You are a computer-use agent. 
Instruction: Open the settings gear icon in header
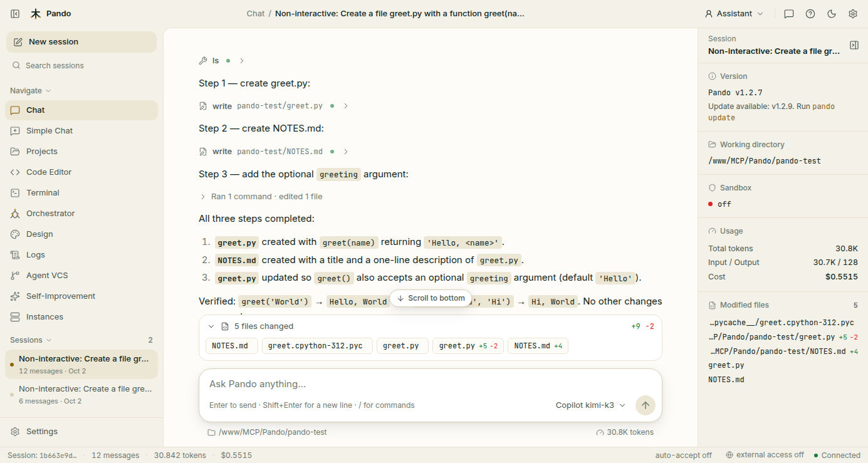[853, 14]
